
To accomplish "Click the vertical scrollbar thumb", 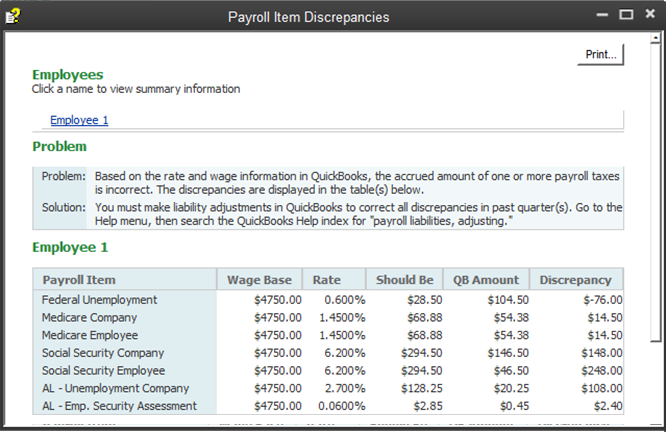I will pyautogui.click(x=655, y=192).
